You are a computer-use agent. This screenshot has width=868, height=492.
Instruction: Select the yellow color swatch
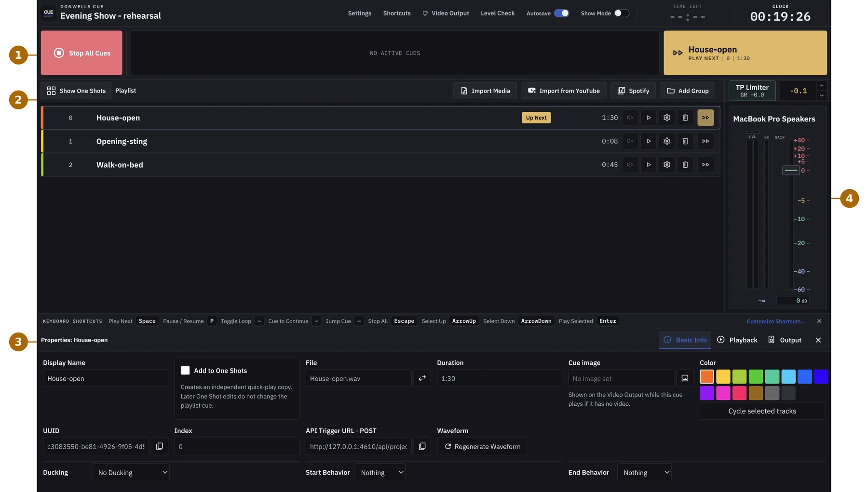point(723,377)
